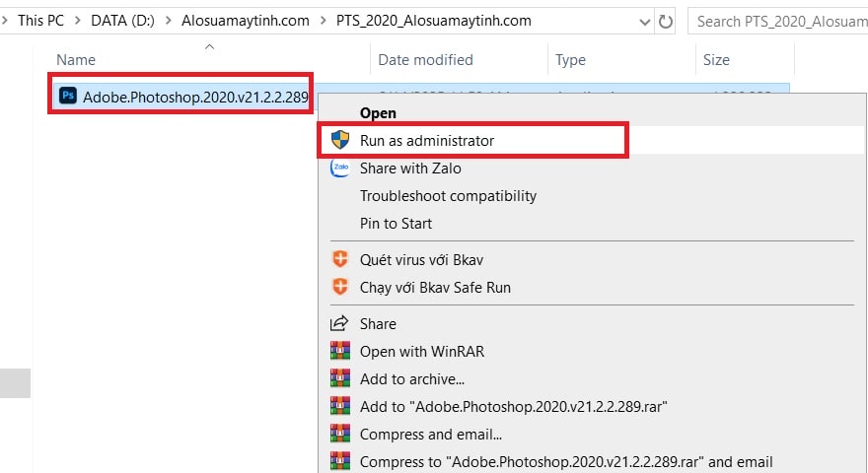Expand the chevron after This PC
Viewport: 868px width, 473px height.
pyautogui.click(x=78, y=21)
